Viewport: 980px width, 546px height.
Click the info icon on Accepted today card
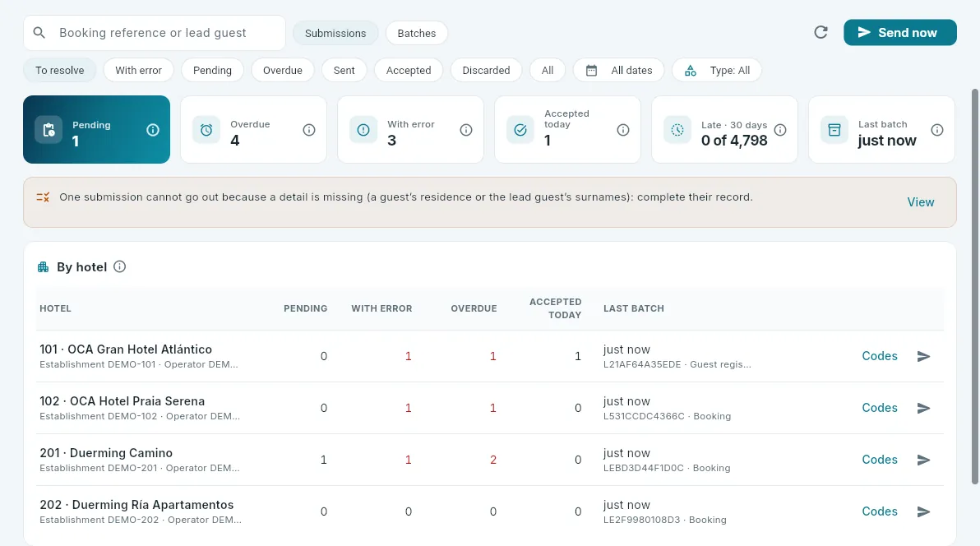623,130
